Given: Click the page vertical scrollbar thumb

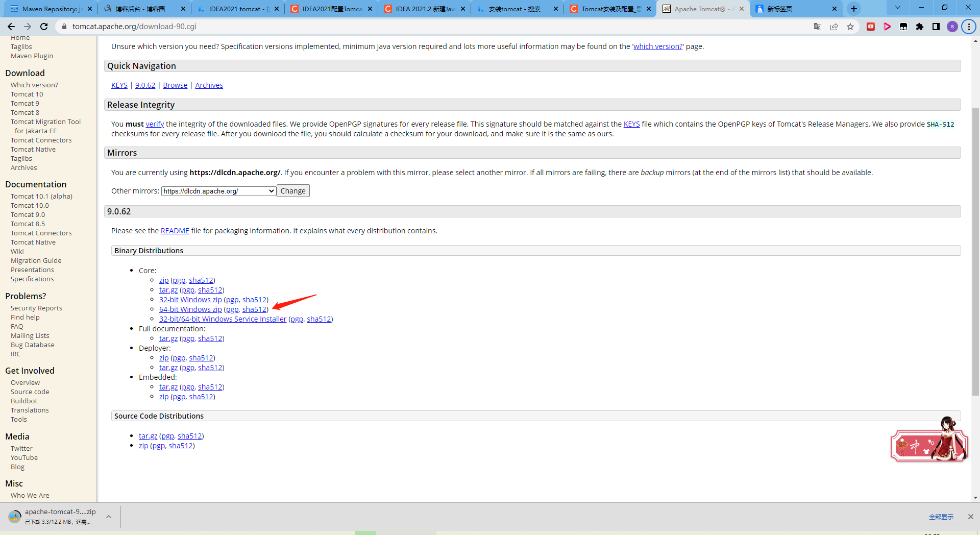Looking at the screenshot, I should tap(975, 251).
